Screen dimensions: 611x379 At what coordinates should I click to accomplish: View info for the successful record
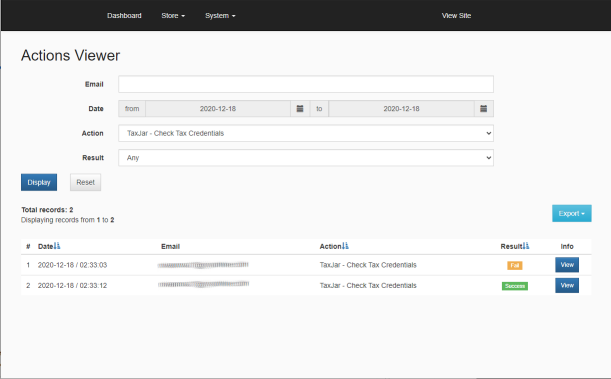point(567,286)
